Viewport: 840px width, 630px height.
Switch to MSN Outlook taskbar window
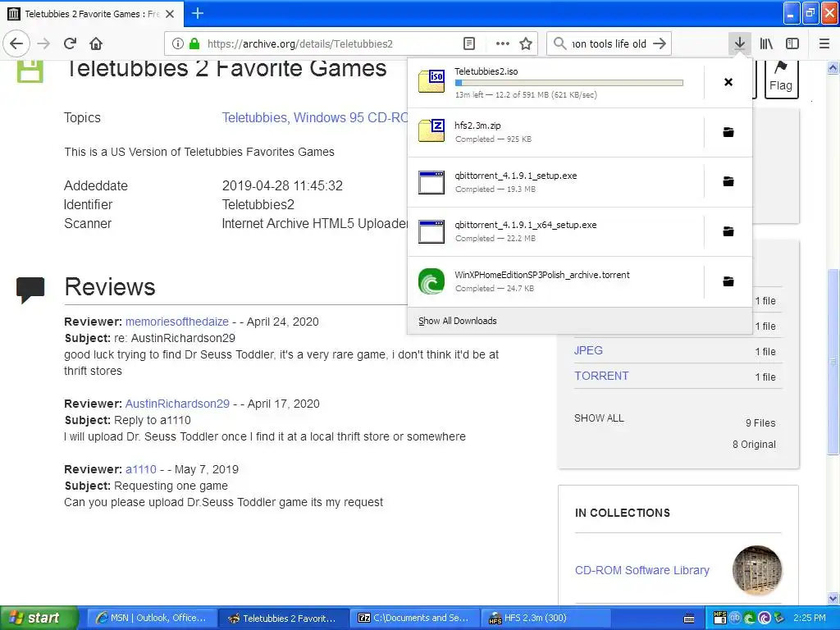click(x=151, y=618)
